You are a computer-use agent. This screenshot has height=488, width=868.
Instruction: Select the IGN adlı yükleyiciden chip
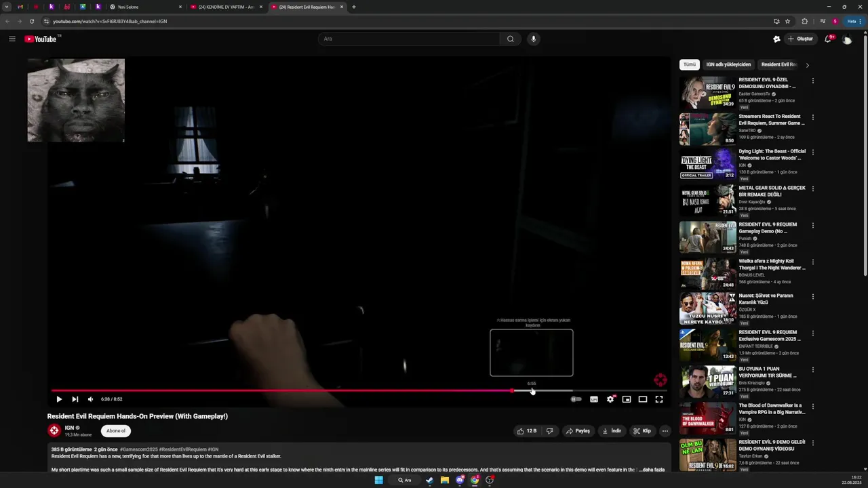click(x=728, y=64)
